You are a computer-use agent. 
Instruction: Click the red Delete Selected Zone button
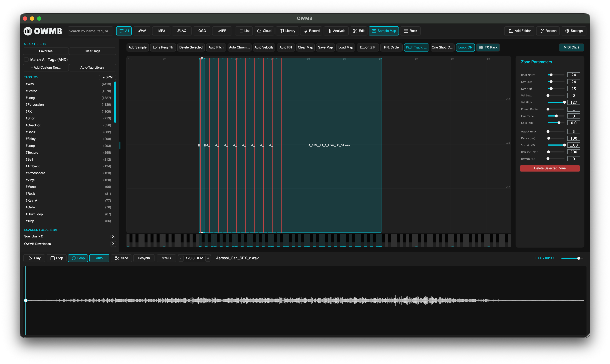550,168
